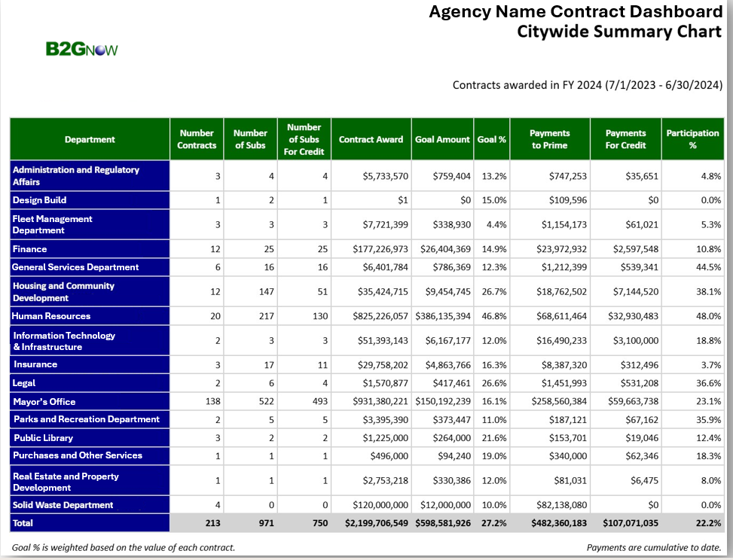The height and width of the screenshot is (560, 733).
Task: Click the Contract Award column header
Action: [x=371, y=139]
